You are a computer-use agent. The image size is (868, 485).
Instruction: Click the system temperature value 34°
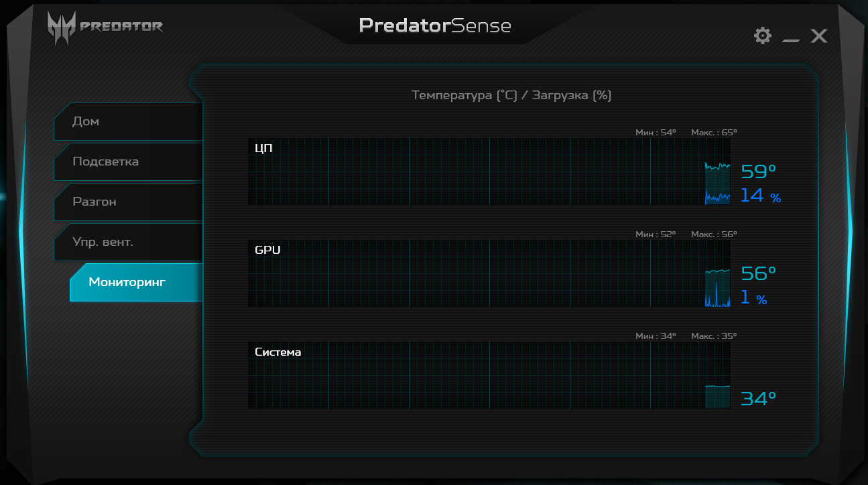758,399
